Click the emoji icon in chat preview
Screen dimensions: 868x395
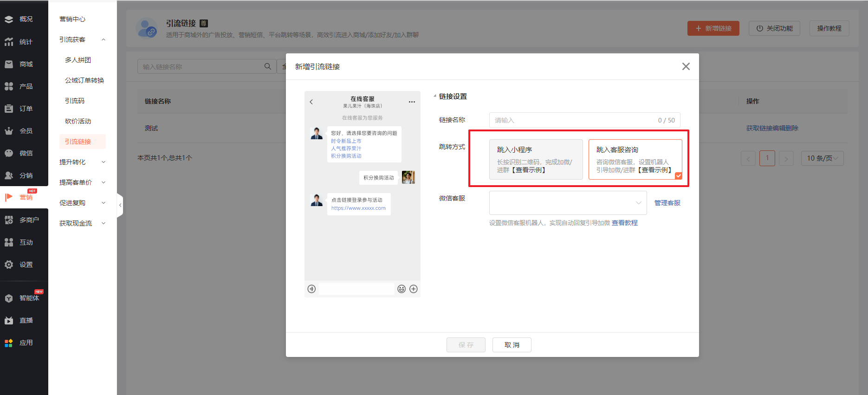tap(402, 289)
